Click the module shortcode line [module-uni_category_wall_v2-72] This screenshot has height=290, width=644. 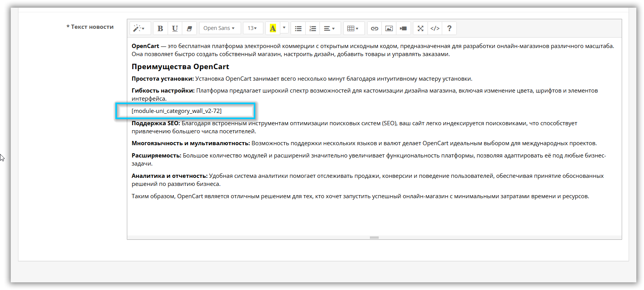tap(176, 111)
